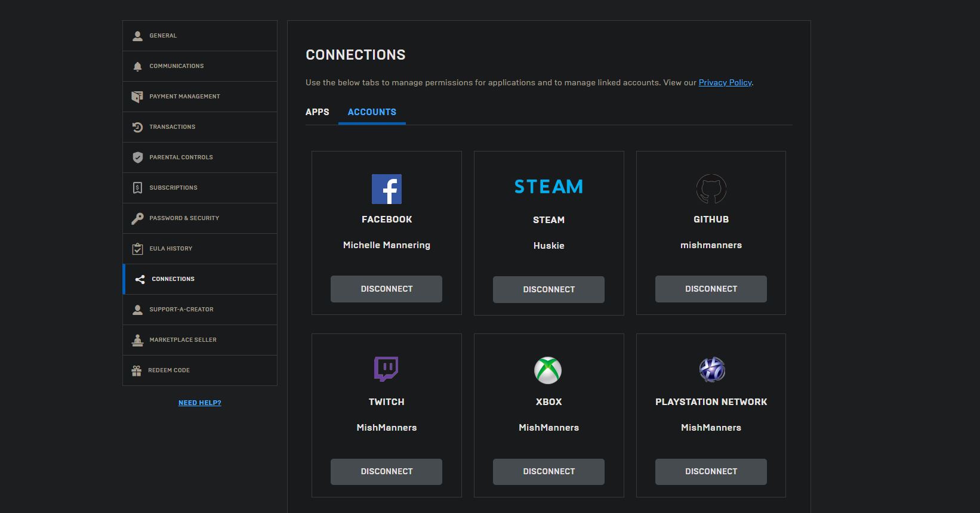Click the Need Help? link

click(200, 403)
